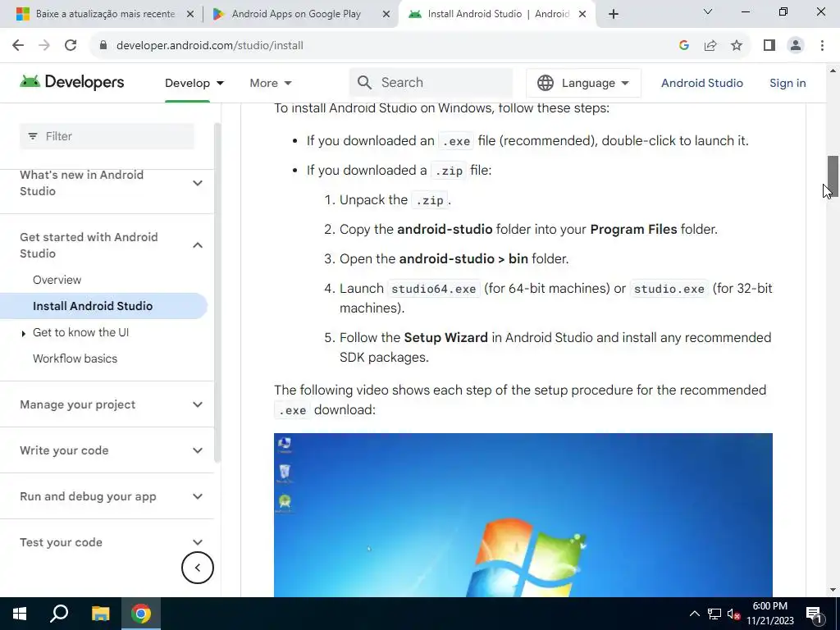
Task: Click the Sign in link
Action: click(787, 83)
